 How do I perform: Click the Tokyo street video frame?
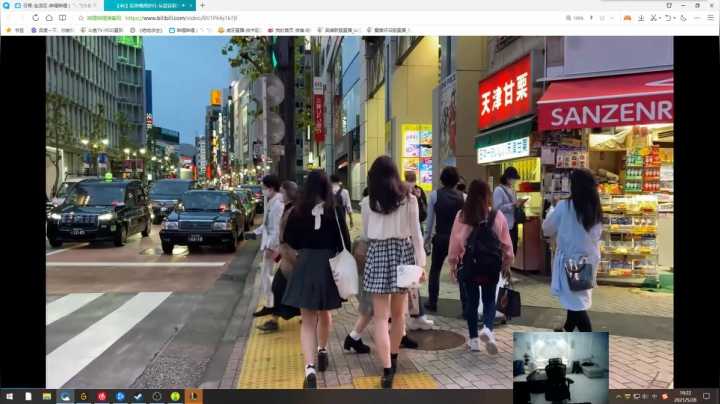tap(360, 212)
